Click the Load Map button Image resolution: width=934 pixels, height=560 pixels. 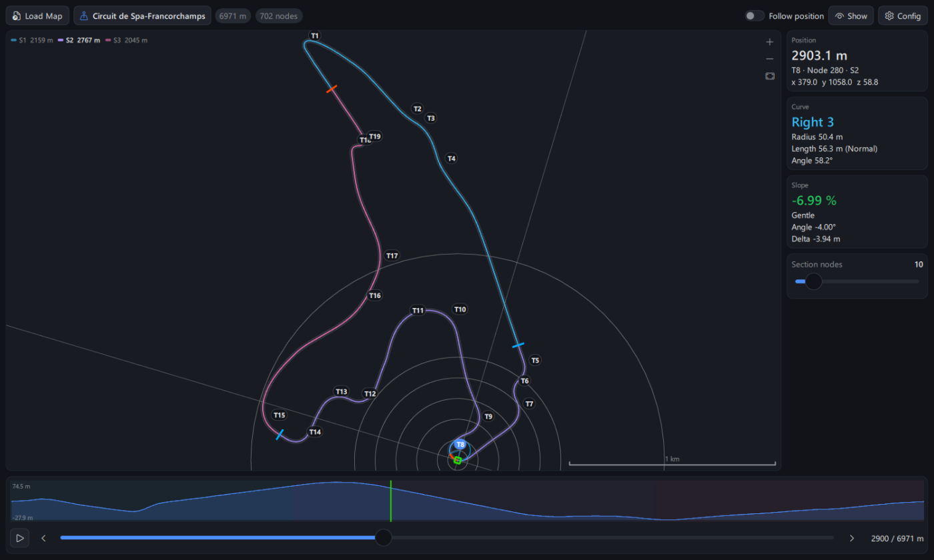point(37,16)
